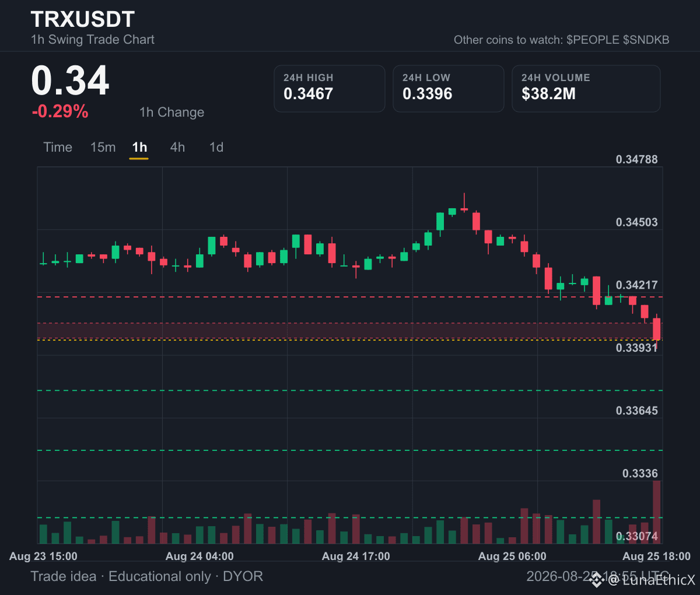Click the shaded red entry zone band
Image resolution: width=700 pixels, height=595 pixels.
pos(350,330)
